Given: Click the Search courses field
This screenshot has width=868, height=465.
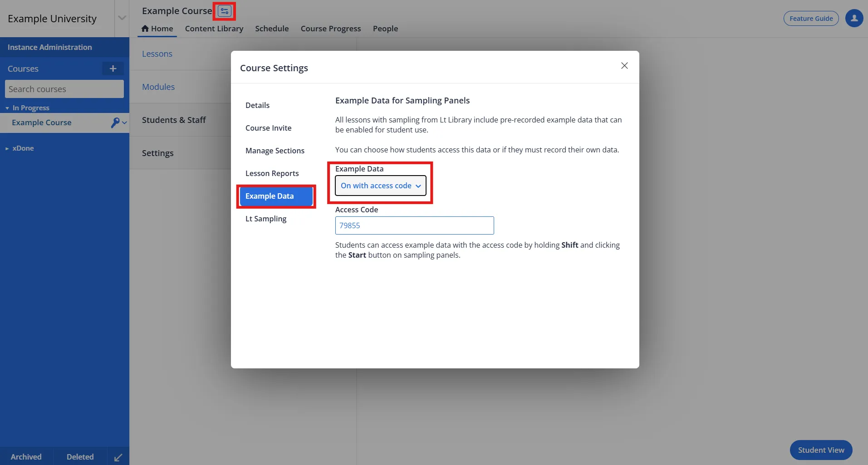Looking at the screenshot, I should click(x=64, y=89).
